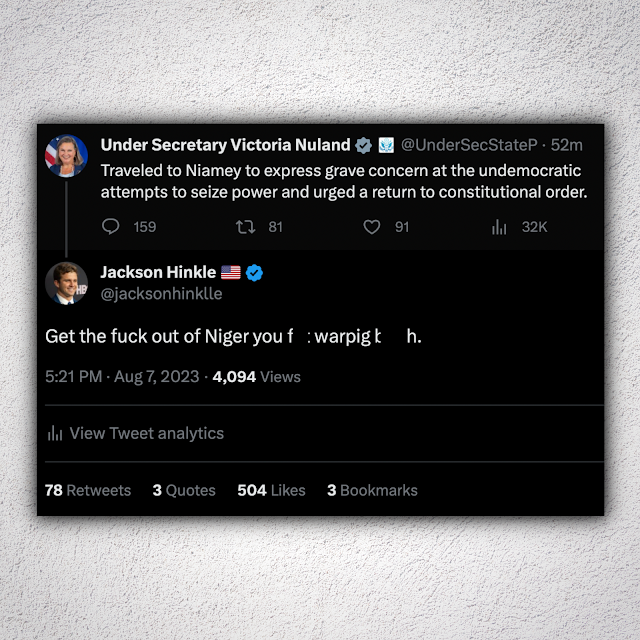Click Victoria Nuland's grey verified badge
Viewport: 640px width, 640px height.
[x=363, y=145]
